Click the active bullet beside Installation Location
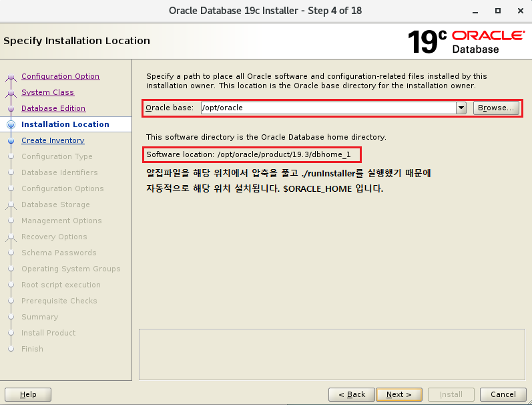This screenshot has height=405, width=532. pyautogui.click(x=11, y=124)
